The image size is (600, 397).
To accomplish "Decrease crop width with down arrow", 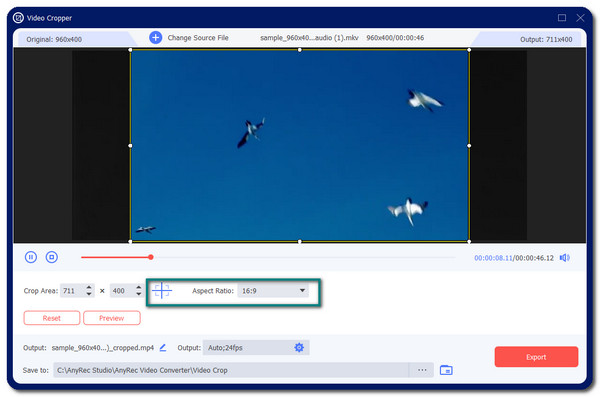I will coord(89,294).
